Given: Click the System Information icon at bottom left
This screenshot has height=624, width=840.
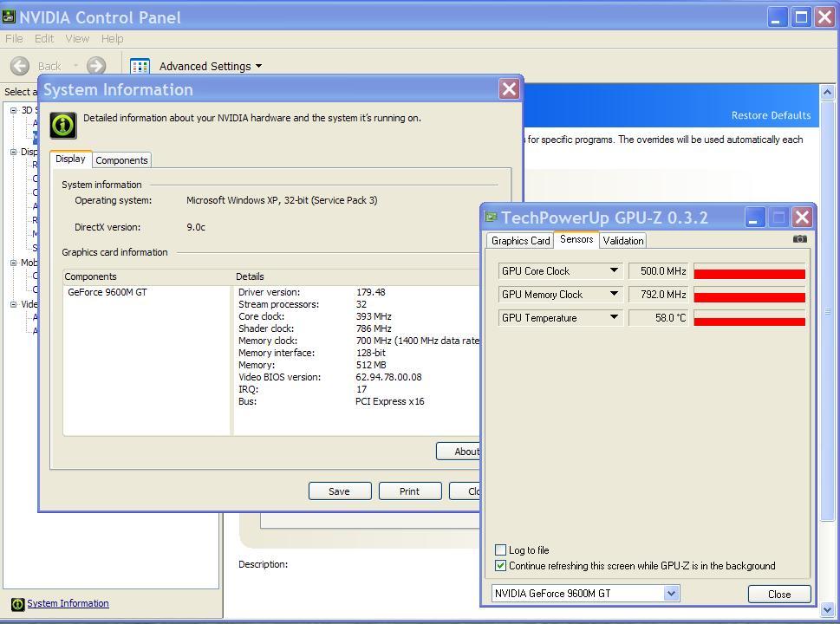Looking at the screenshot, I should pos(17,604).
